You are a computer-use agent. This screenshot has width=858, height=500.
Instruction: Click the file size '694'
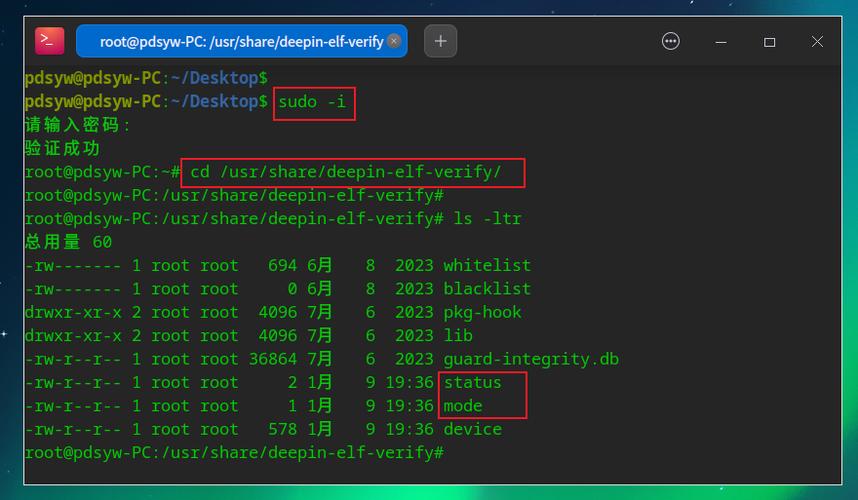coord(282,265)
